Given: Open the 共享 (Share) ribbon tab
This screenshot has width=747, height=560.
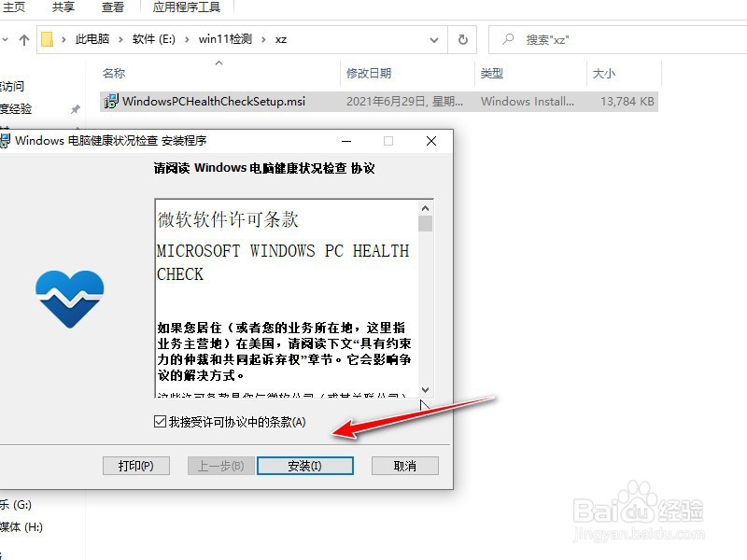Looking at the screenshot, I should [x=63, y=7].
